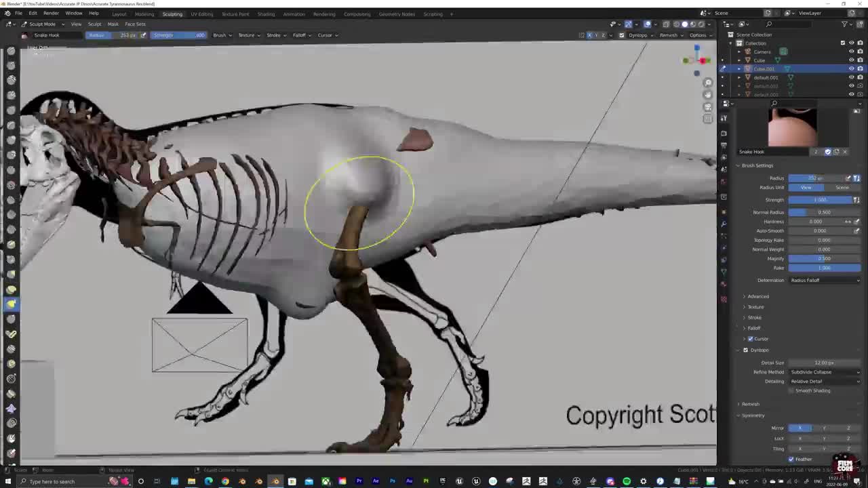The image size is (868, 488).
Task: Open the Options popover in viewport header
Action: click(x=699, y=35)
